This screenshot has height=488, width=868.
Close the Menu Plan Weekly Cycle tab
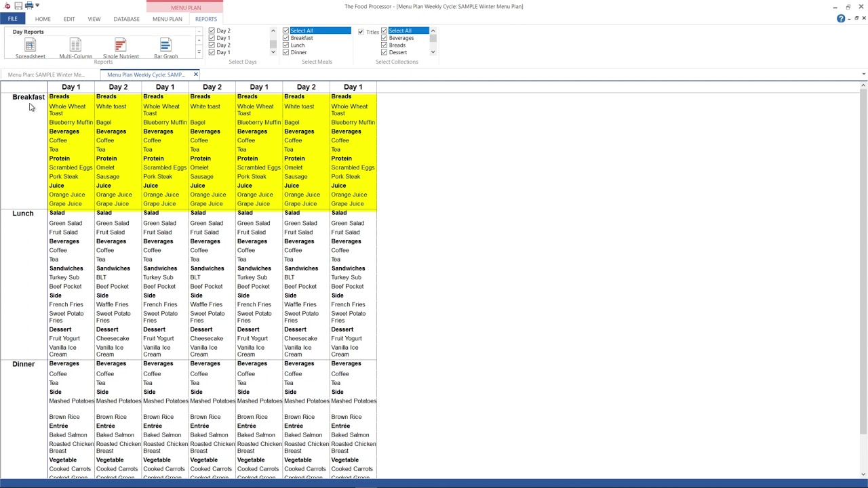(195, 75)
